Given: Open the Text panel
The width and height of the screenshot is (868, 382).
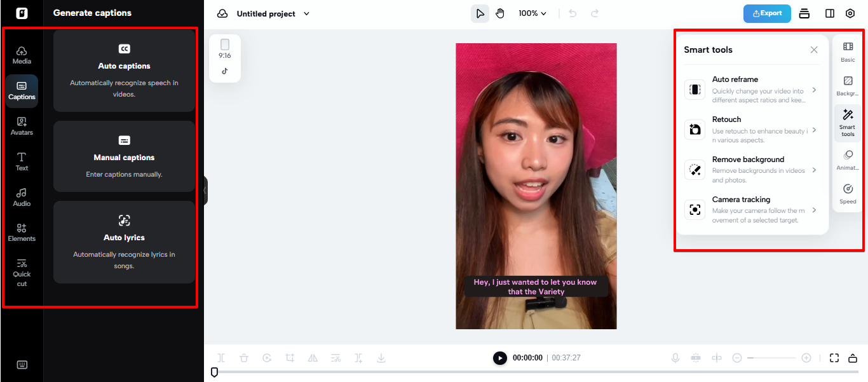Looking at the screenshot, I should [22, 162].
